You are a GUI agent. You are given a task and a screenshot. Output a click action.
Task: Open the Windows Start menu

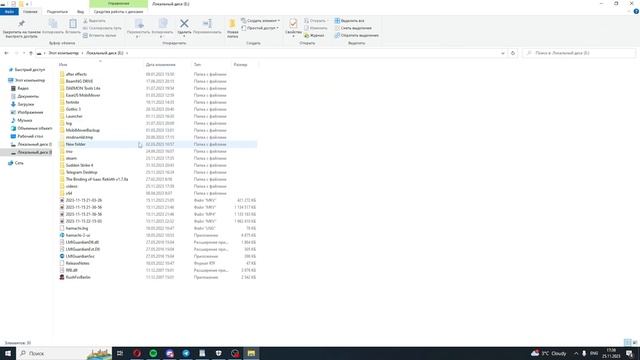(8, 353)
